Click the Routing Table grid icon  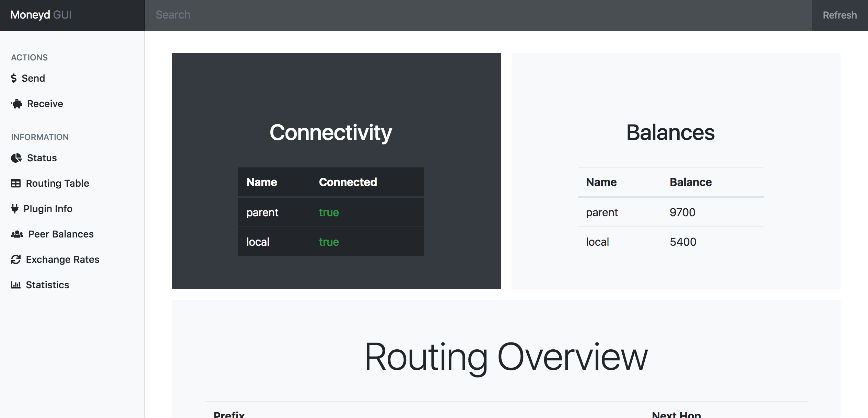coord(15,183)
